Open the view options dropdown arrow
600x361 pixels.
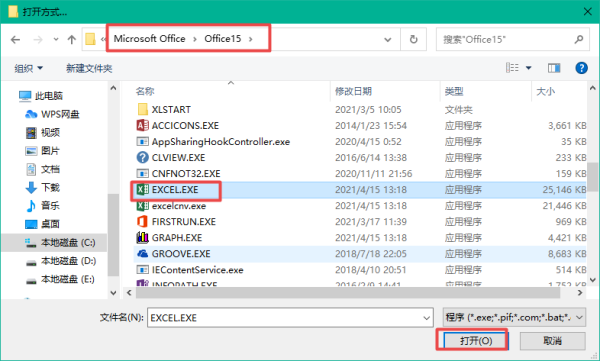click(x=528, y=68)
